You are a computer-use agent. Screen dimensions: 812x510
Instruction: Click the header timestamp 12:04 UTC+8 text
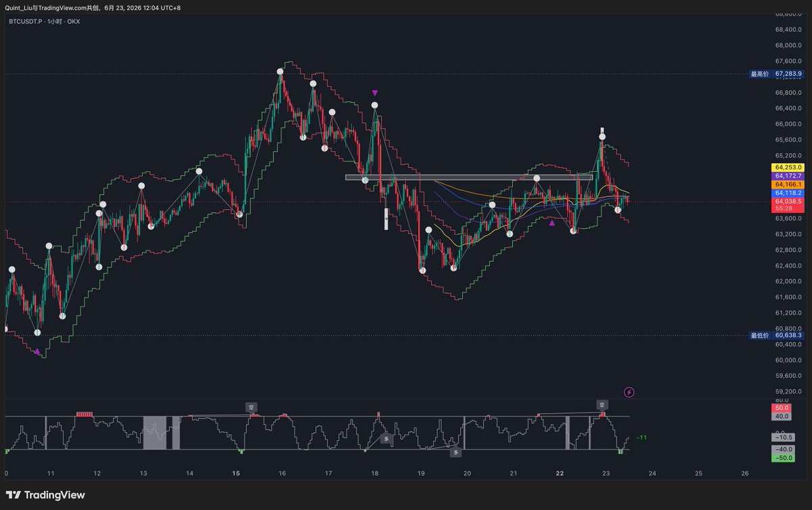pyautogui.click(x=161, y=7)
